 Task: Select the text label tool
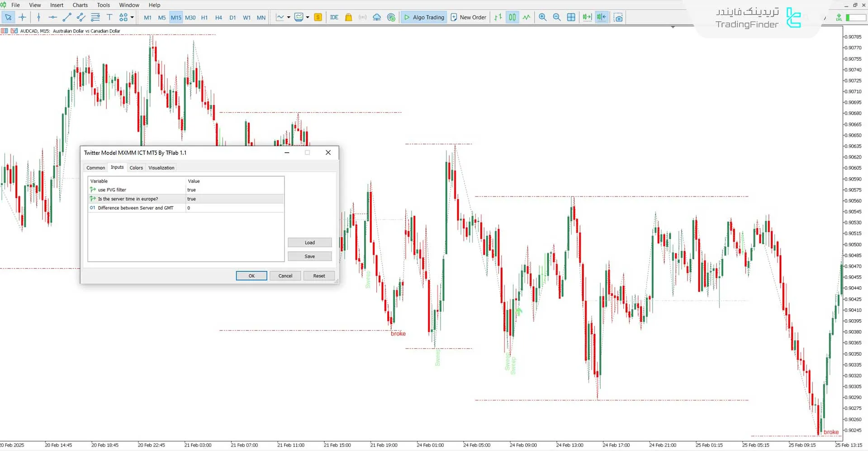pos(109,17)
